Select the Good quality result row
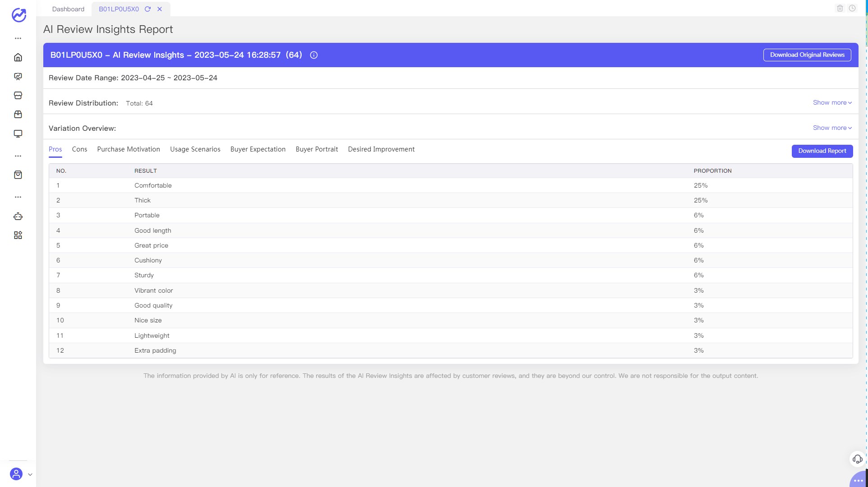The height and width of the screenshot is (487, 868). (450, 305)
